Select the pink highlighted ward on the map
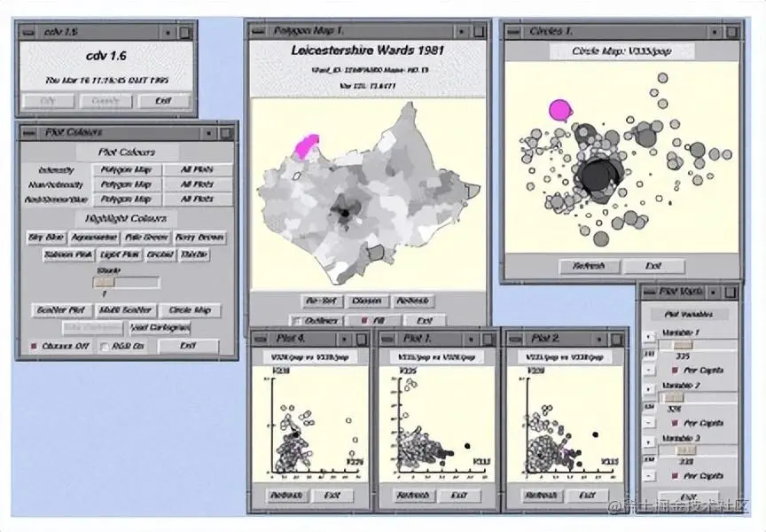 click(307, 146)
